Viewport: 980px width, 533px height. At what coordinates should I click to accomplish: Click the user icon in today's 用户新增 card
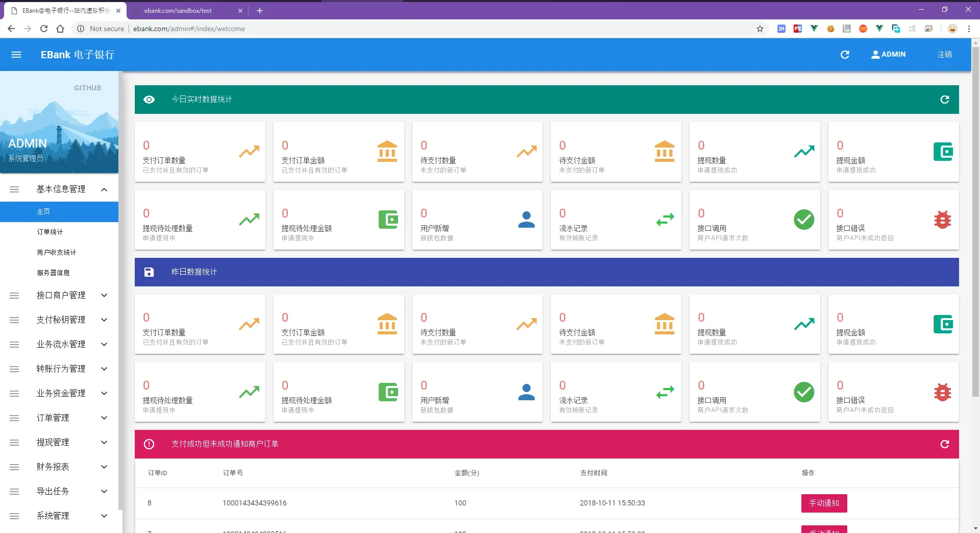point(526,220)
